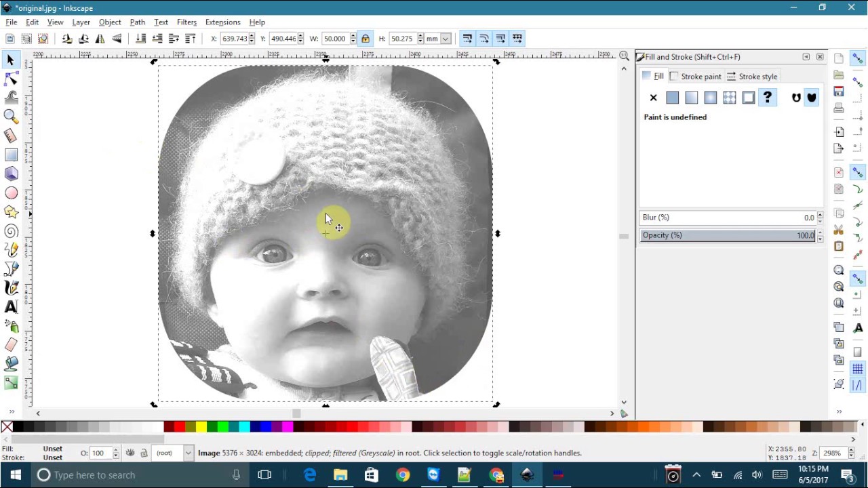Switch to the Stroke paint tab
Screen dimensions: 868x488
coord(695,77)
